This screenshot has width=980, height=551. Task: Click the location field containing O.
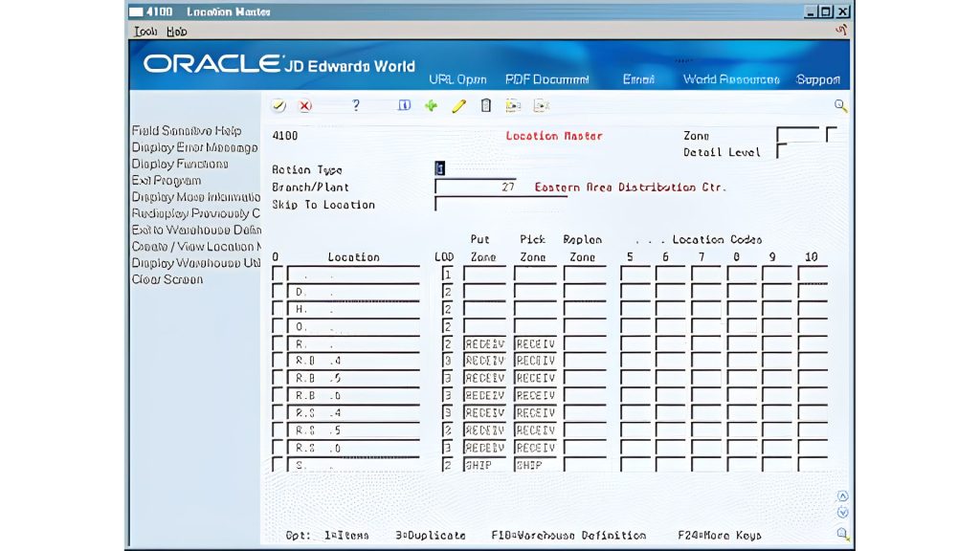tap(353, 326)
